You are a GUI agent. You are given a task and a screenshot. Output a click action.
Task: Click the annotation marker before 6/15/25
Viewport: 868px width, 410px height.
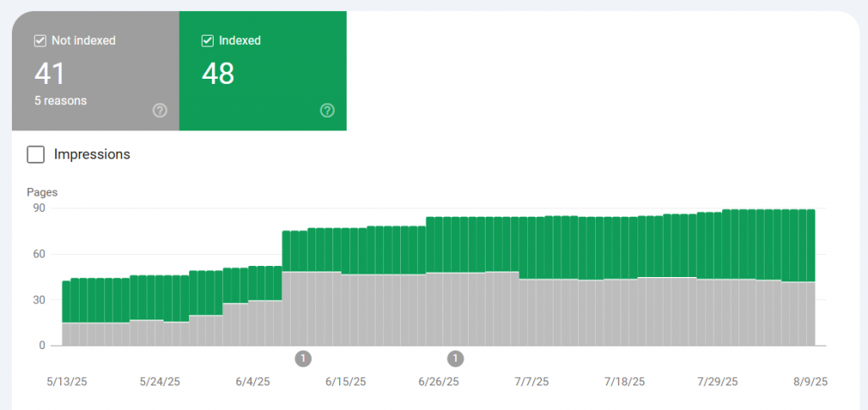303,358
